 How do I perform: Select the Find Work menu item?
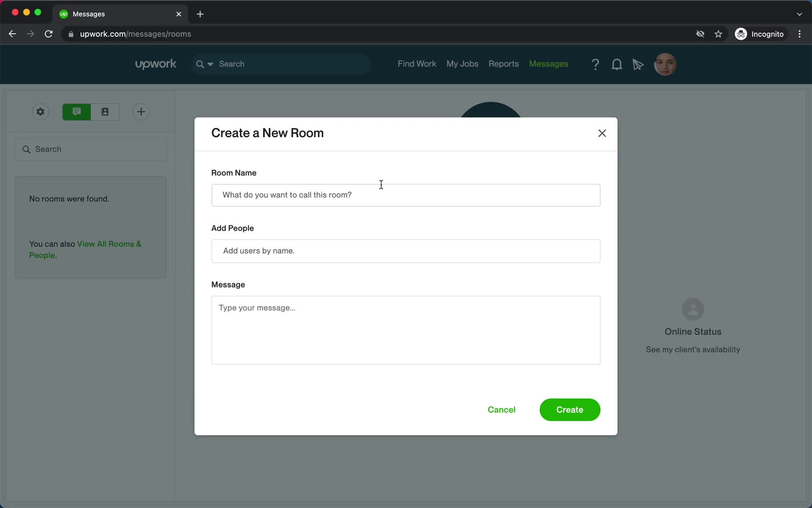[417, 64]
